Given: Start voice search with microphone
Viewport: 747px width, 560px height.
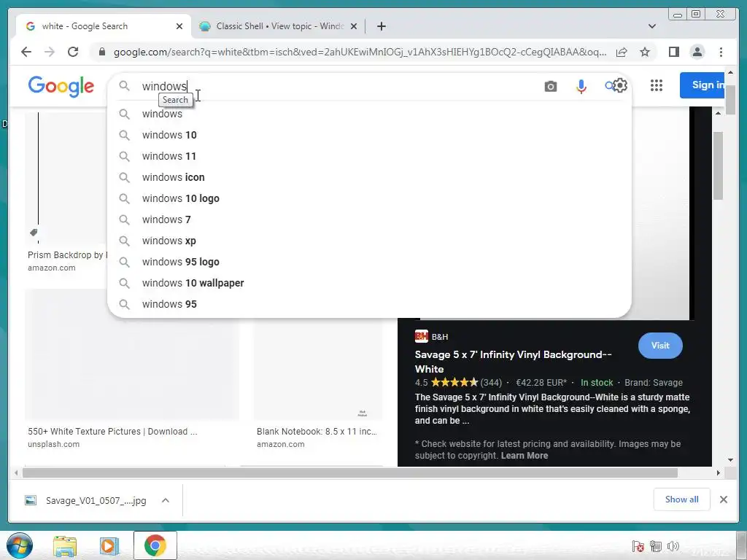Looking at the screenshot, I should coord(581,86).
